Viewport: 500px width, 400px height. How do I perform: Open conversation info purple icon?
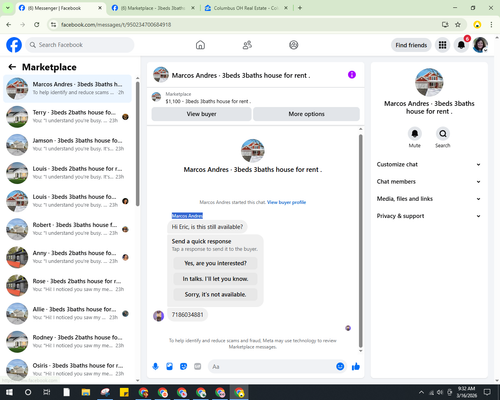click(352, 75)
